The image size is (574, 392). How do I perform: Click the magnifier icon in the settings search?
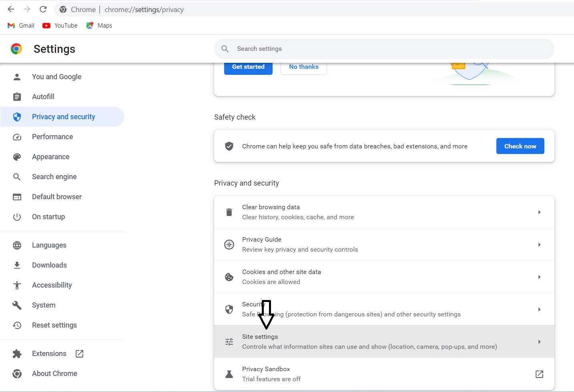(x=225, y=49)
